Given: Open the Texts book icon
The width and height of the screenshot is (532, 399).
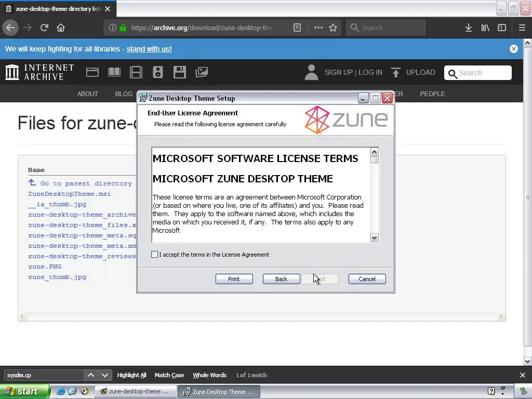Looking at the screenshot, I should click(x=114, y=72).
